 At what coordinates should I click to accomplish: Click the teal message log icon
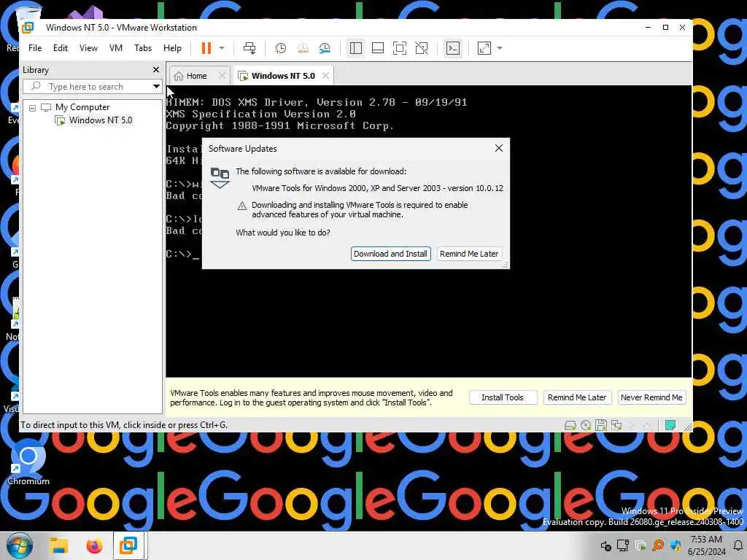(670, 425)
